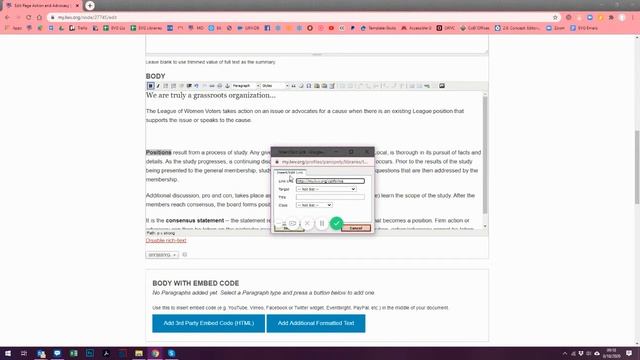
Task: Click the Cancel button in link dialog
Action: (356, 228)
